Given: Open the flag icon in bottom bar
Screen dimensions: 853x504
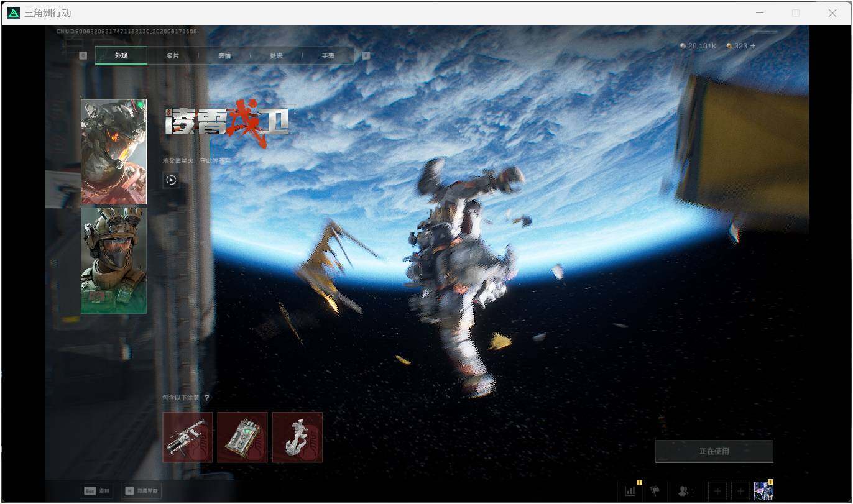Looking at the screenshot, I should [x=655, y=490].
